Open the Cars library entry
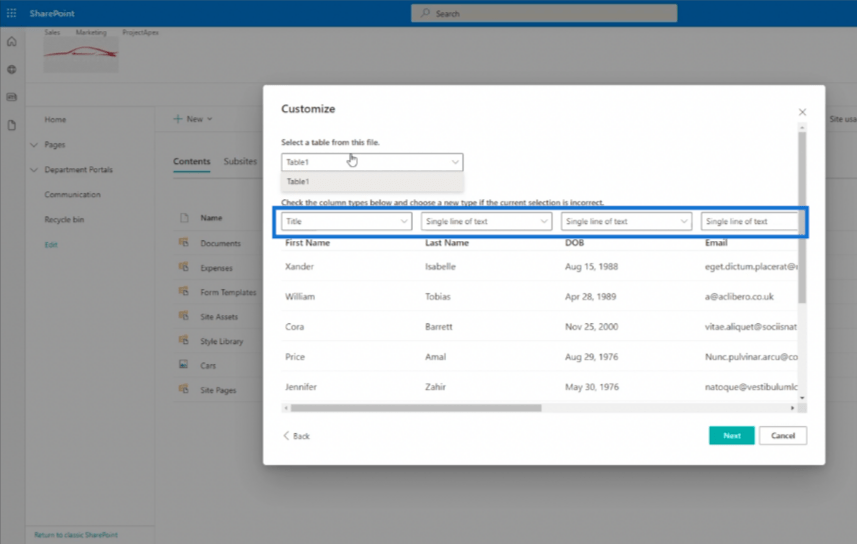This screenshot has width=857, height=544. [x=208, y=366]
